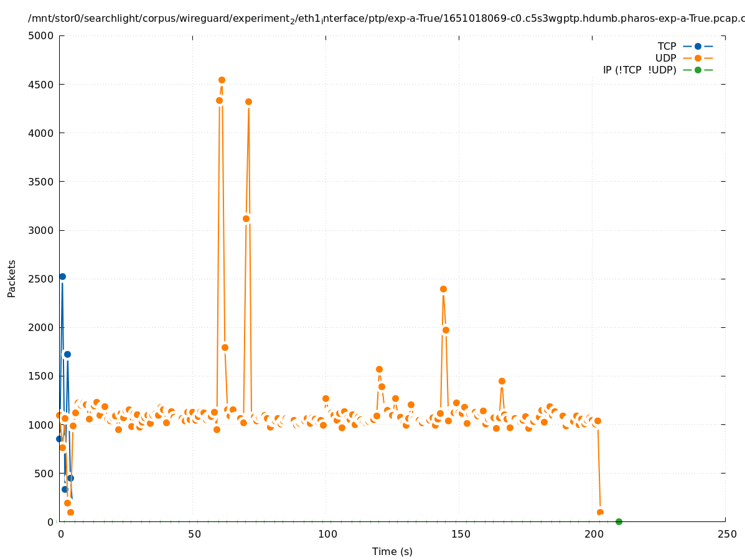745x560 pixels.
Task: Click the UDP point near 1450 at 165 seconds
Action: click(502, 381)
